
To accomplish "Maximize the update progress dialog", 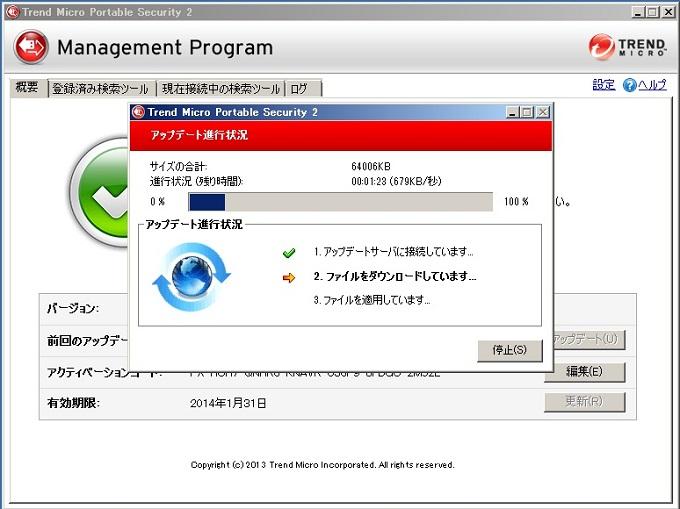I will [527, 113].
